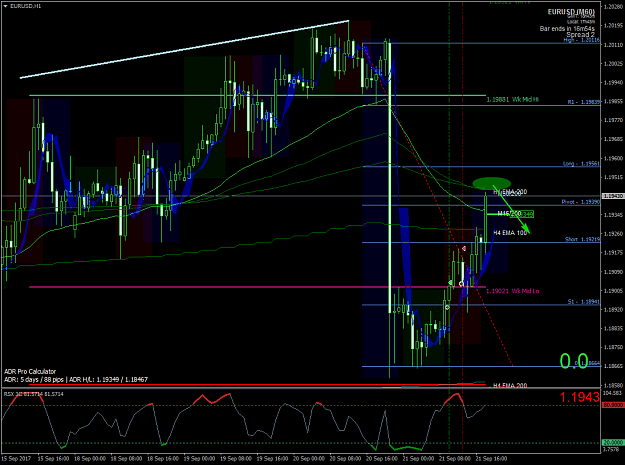The image size is (625, 465).
Task: Click 1.19260 on the price scale
Action: point(613,234)
